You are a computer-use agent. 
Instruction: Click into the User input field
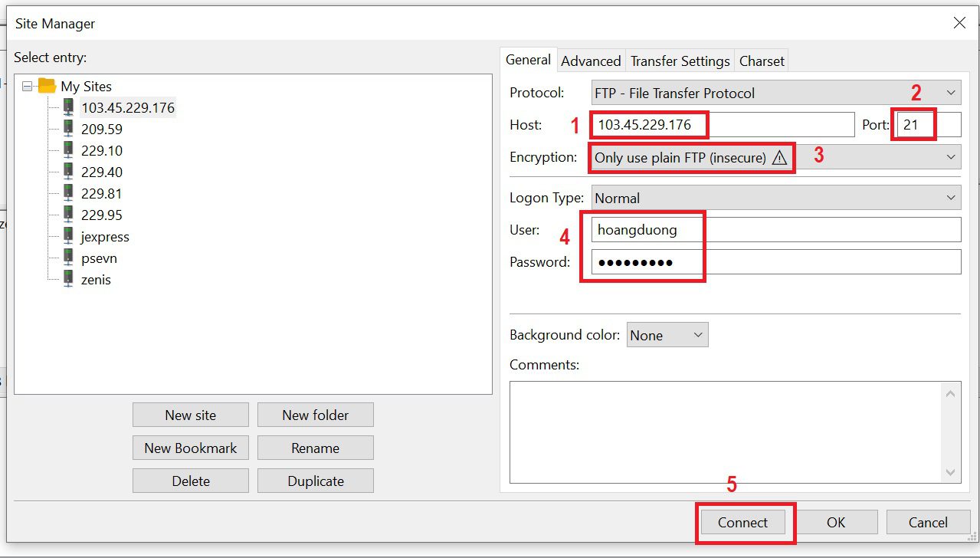pos(776,230)
